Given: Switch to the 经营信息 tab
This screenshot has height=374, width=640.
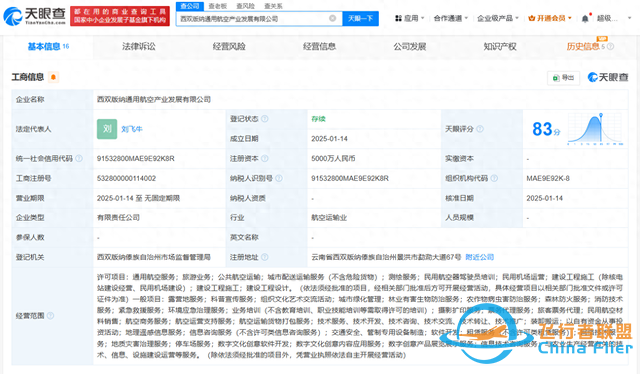Looking at the screenshot, I should (x=319, y=47).
